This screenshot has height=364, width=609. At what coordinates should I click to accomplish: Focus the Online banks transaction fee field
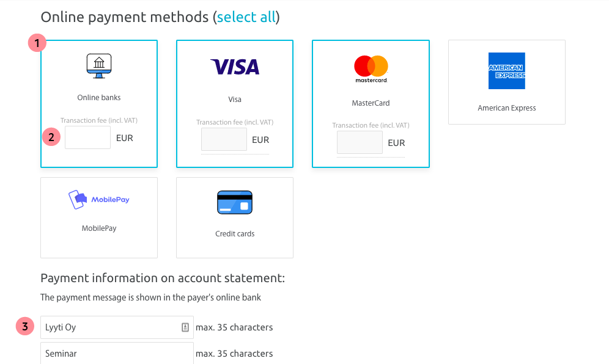pos(88,137)
